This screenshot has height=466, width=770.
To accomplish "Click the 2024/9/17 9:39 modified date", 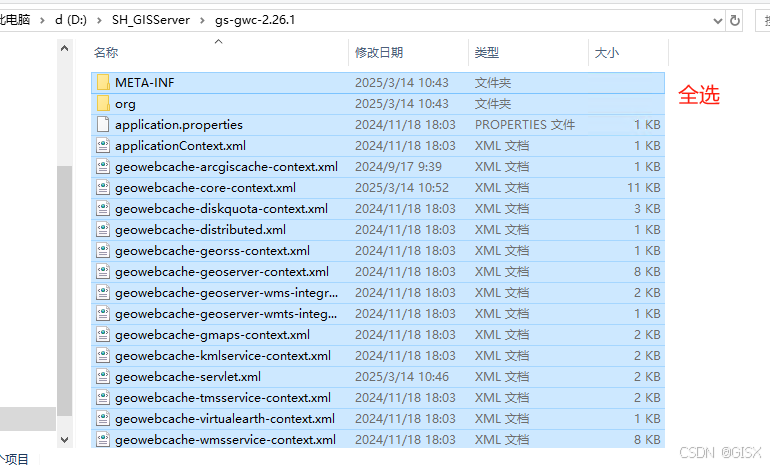I will point(398,167).
